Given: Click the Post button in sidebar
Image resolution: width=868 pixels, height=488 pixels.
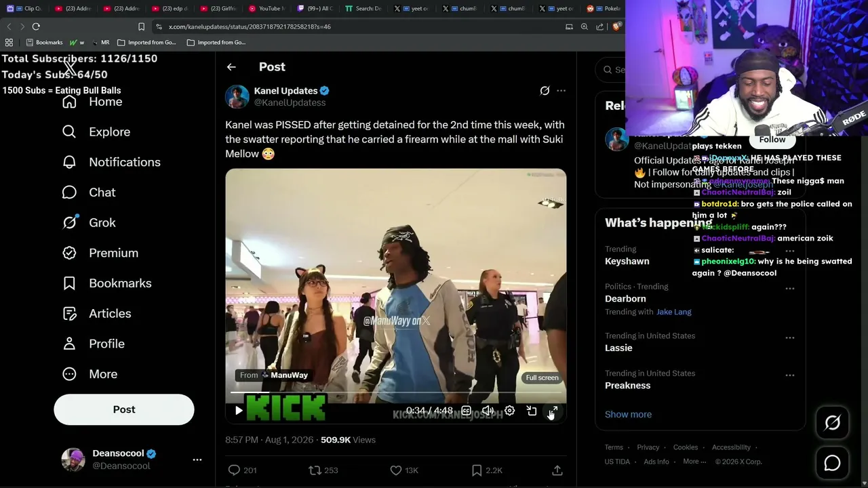Looking at the screenshot, I should click(124, 409).
